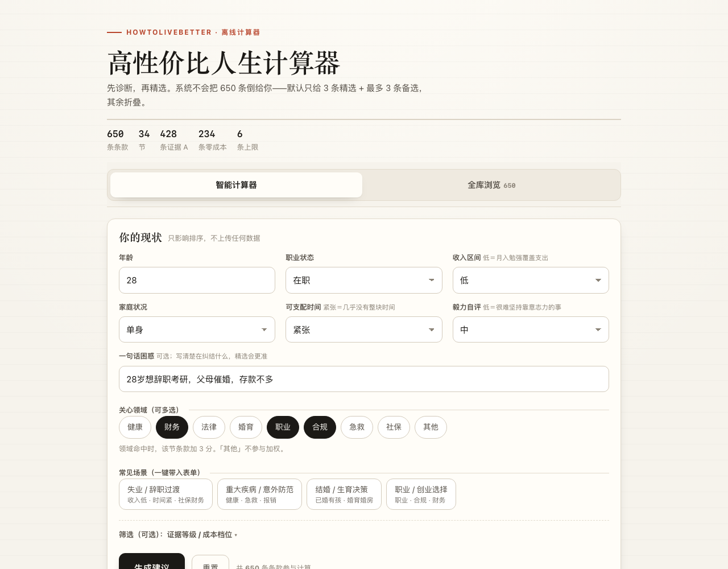Enable the 急救 domain chip
The image size is (728, 569).
pyautogui.click(x=357, y=427)
